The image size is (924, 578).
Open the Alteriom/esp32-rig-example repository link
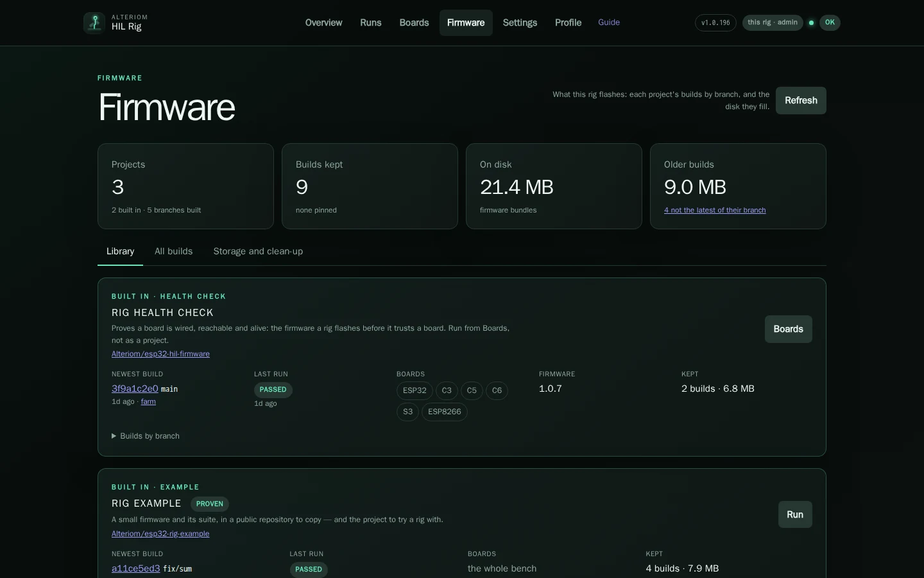coord(160,534)
